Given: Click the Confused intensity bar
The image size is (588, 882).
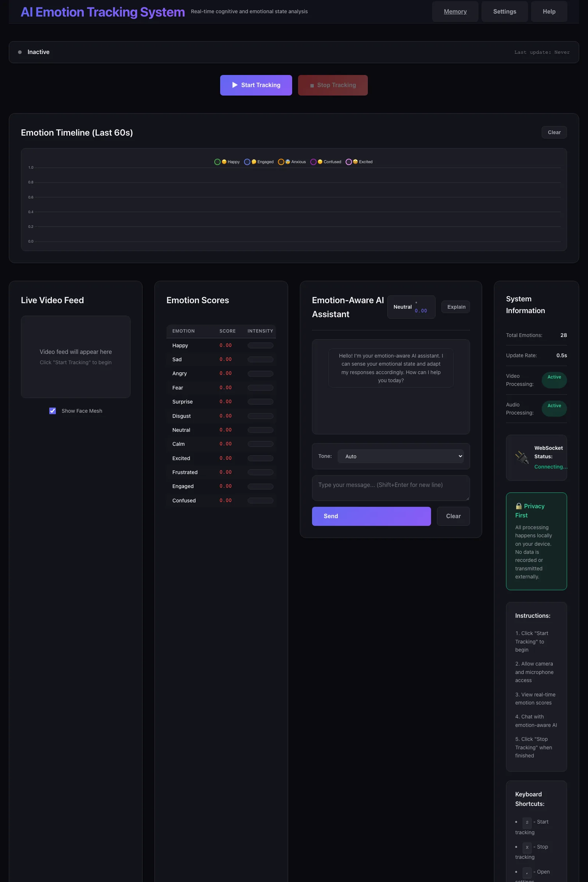Looking at the screenshot, I should (260, 501).
